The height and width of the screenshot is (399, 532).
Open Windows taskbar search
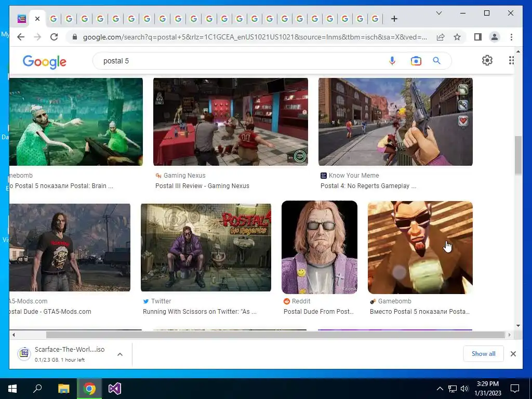coord(37,389)
